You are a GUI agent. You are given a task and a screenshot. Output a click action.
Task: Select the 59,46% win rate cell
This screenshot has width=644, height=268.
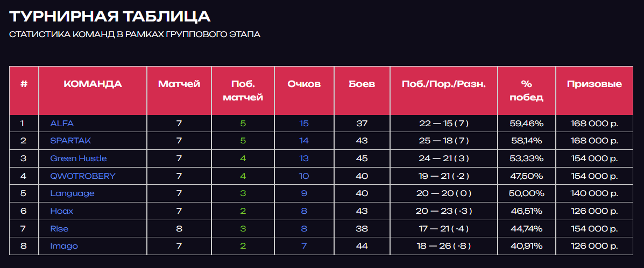pyautogui.click(x=526, y=124)
